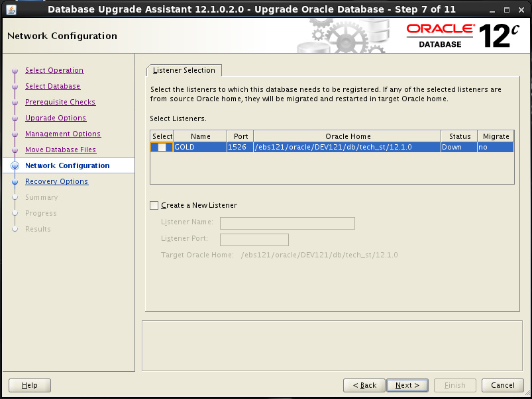This screenshot has width=532, height=399.
Task: Go back to the previous step
Action: coord(364,385)
